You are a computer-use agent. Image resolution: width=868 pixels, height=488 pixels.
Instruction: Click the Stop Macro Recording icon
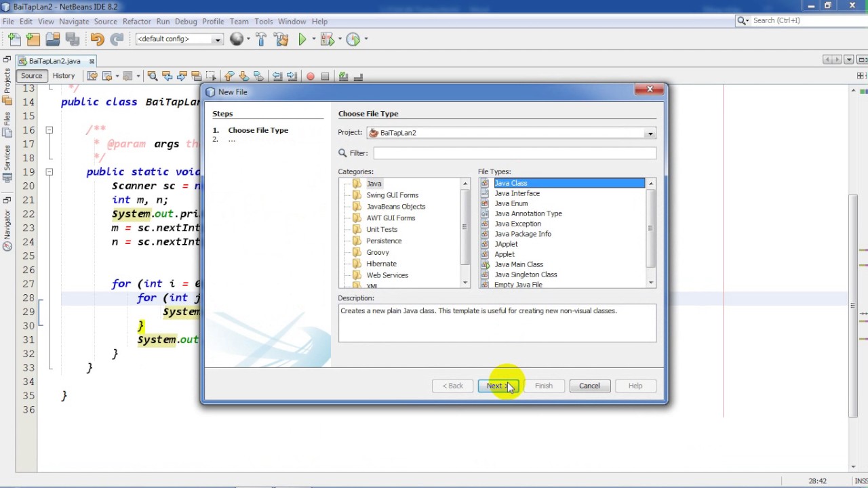click(325, 76)
